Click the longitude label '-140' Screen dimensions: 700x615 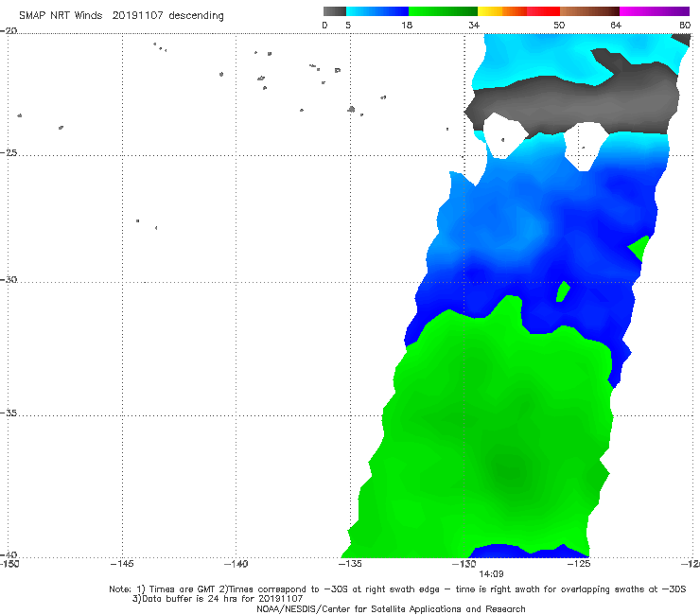[236, 564]
